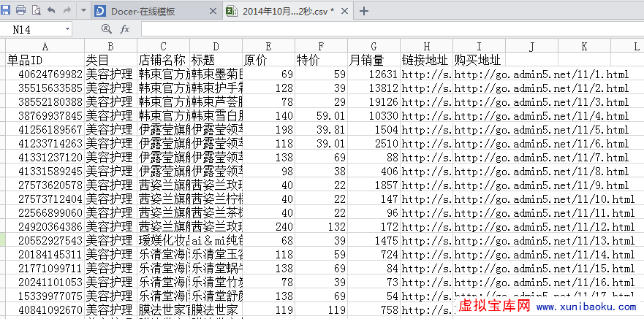
Task: Select column E header
Action: tap(268, 46)
